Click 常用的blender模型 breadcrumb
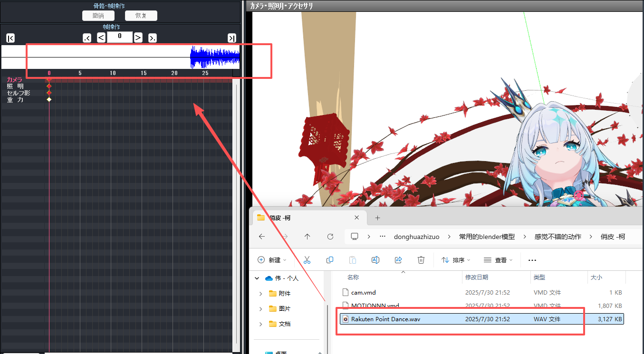Screen dimensions: 644x354 [x=487, y=237]
